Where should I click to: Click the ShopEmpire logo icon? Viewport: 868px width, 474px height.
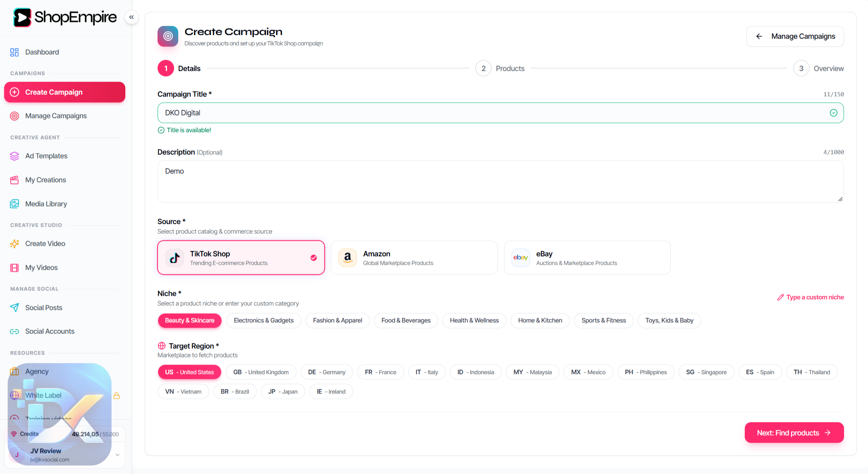(x=22, y=17)
